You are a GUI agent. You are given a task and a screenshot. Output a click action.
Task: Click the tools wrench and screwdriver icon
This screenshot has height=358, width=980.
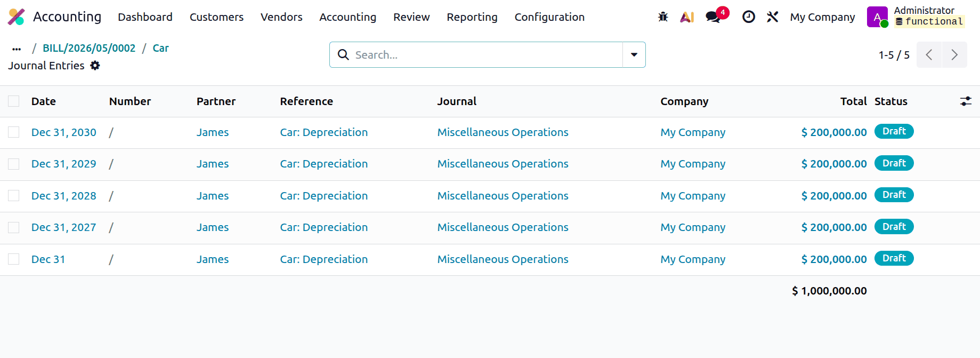point(773,17)
